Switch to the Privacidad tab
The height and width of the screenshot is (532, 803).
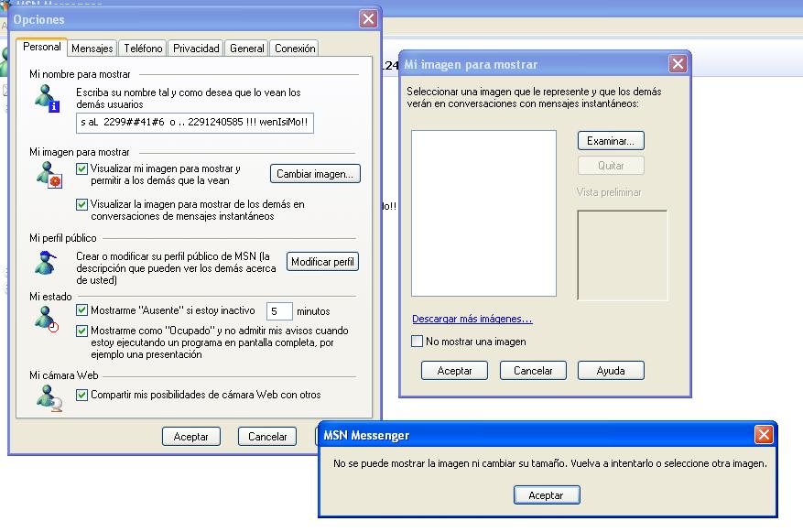tap(195, 48)
